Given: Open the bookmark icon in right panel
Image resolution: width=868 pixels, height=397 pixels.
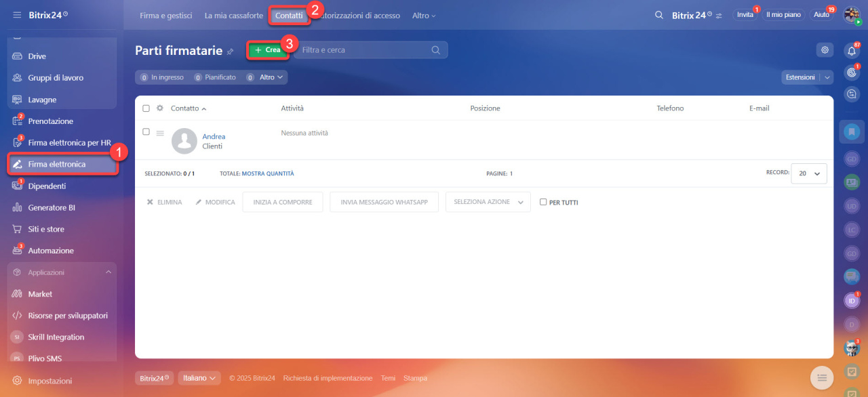Looking at the screenshot, I should [852, 131].
